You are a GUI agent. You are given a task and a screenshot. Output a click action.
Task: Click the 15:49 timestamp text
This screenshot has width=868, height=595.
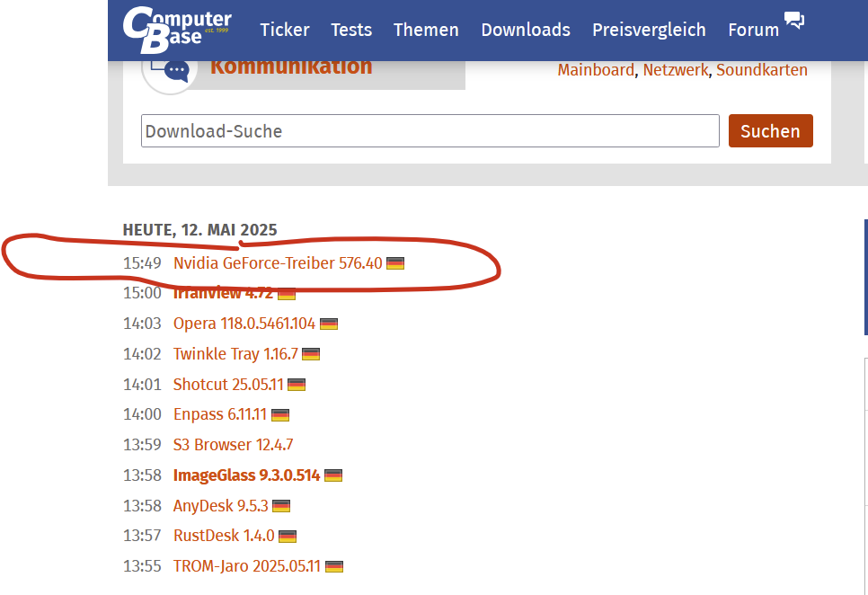point(142,263)
